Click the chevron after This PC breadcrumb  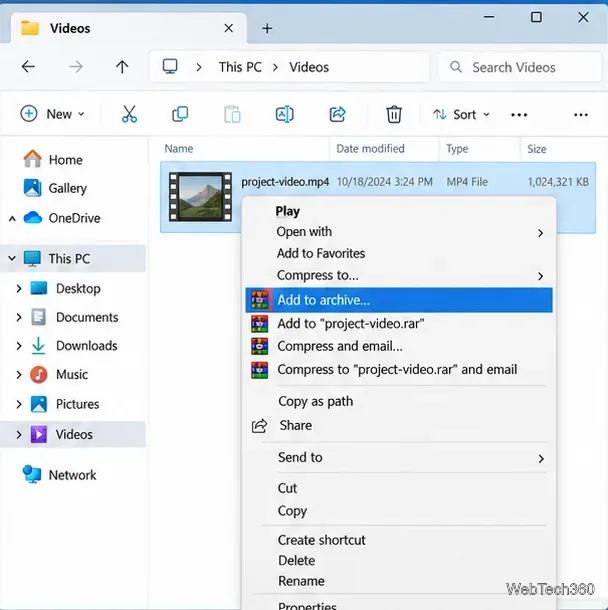pyautogui.click(x=275, y=67)
